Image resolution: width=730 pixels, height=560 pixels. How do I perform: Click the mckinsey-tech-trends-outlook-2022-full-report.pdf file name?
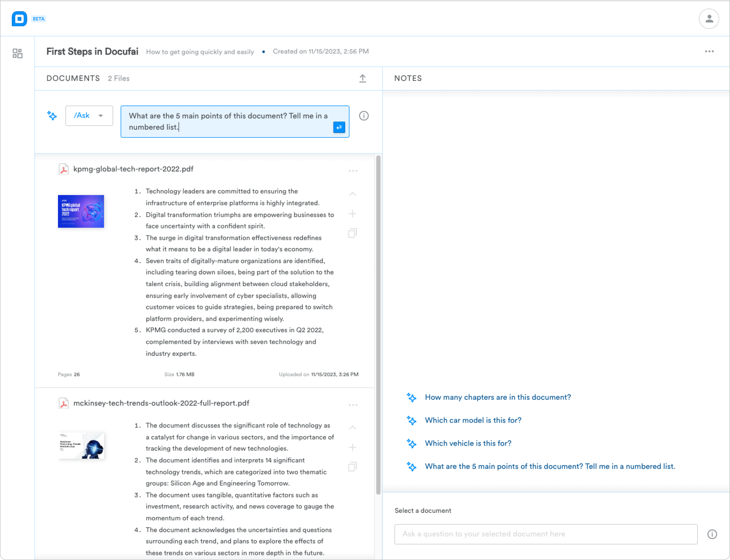[x=161, y=403]
